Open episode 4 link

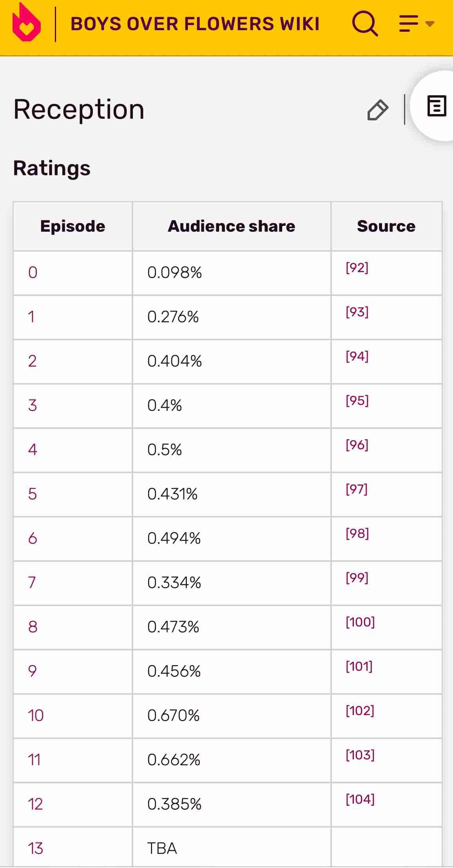click(33, 450)
